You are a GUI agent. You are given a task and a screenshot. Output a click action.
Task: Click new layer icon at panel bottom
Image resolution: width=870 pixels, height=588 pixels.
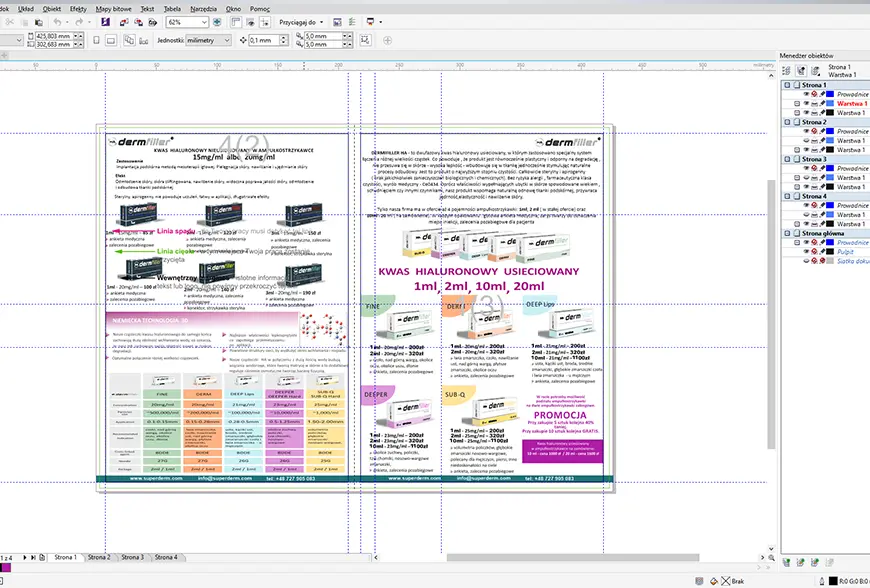[786, 562]
